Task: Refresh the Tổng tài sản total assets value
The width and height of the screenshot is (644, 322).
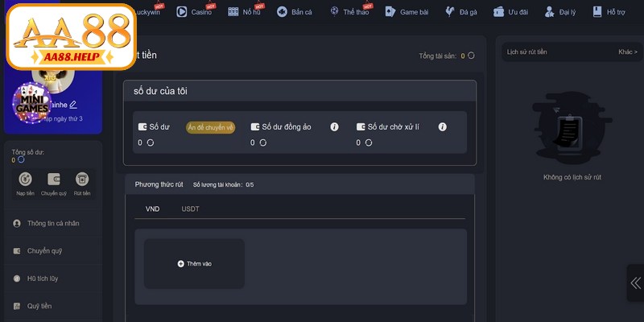Action: [x=471, y=56]
